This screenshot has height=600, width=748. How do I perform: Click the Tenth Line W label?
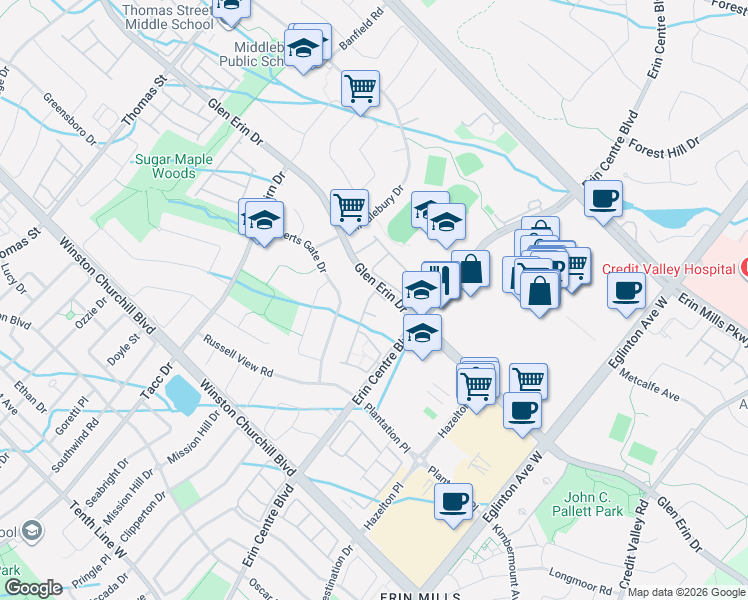pyautogui.click(x=97, y=529)
